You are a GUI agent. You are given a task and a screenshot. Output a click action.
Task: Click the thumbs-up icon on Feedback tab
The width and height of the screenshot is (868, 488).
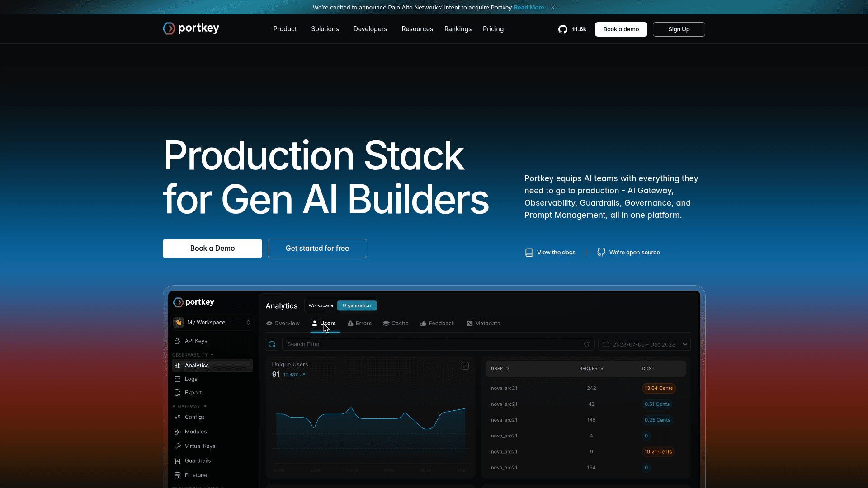[423, 324]
